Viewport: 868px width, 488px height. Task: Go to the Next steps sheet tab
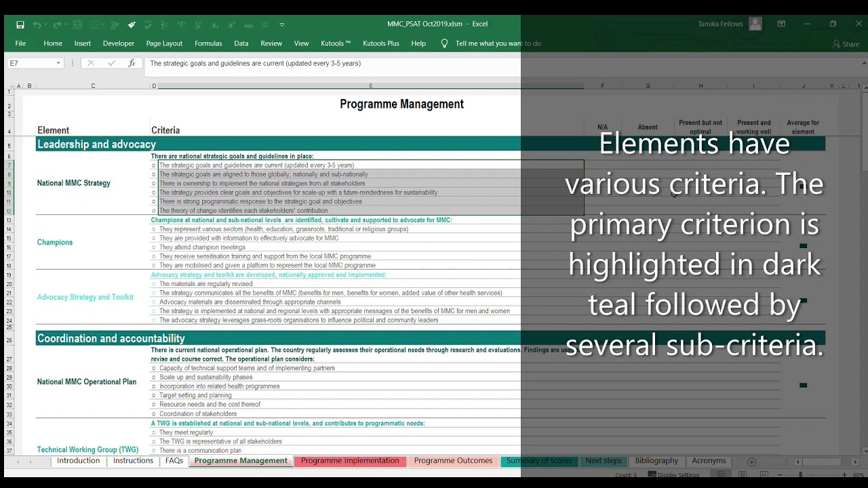click(x=604, y=461)
